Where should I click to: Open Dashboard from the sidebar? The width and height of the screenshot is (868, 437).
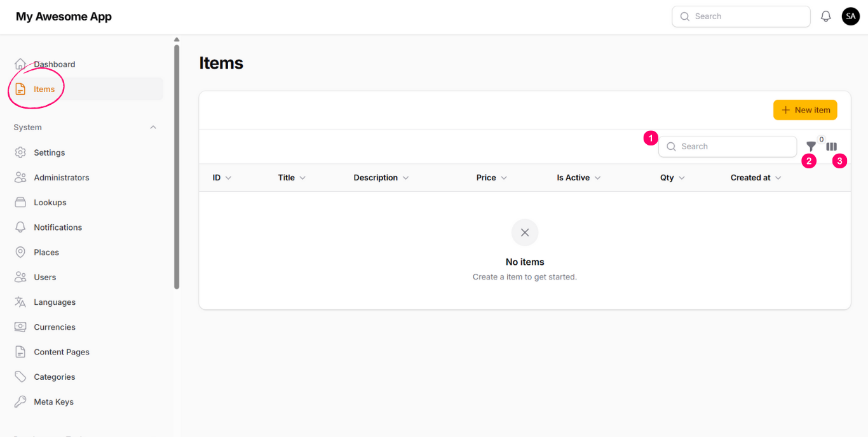pyautogui.click(x=54, y=64)
